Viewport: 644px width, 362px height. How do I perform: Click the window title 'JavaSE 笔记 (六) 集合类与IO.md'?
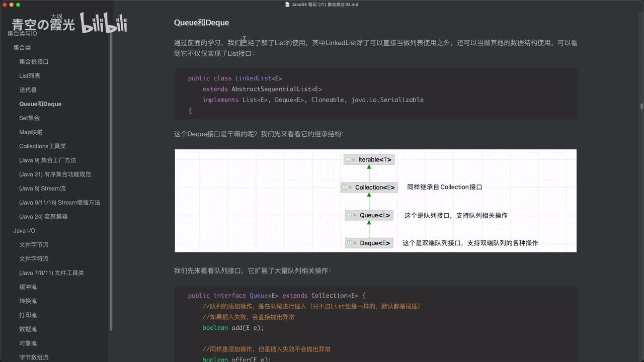tap(325, 5)
